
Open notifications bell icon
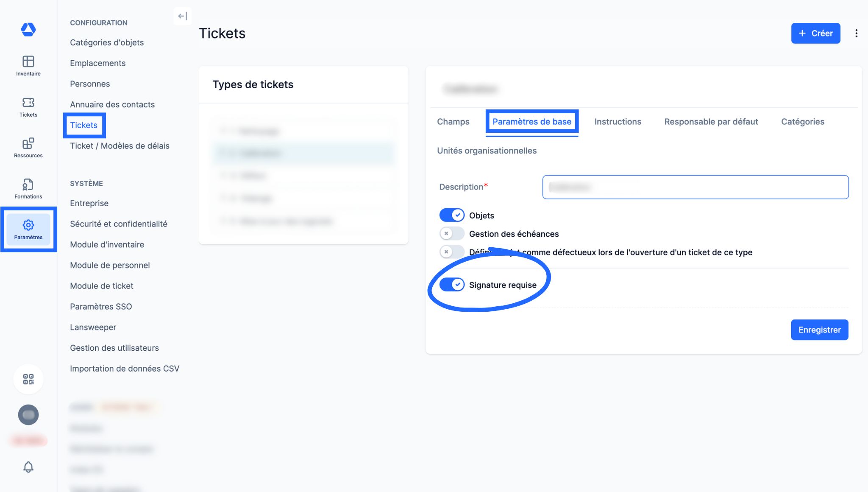[x=28, y=467]
